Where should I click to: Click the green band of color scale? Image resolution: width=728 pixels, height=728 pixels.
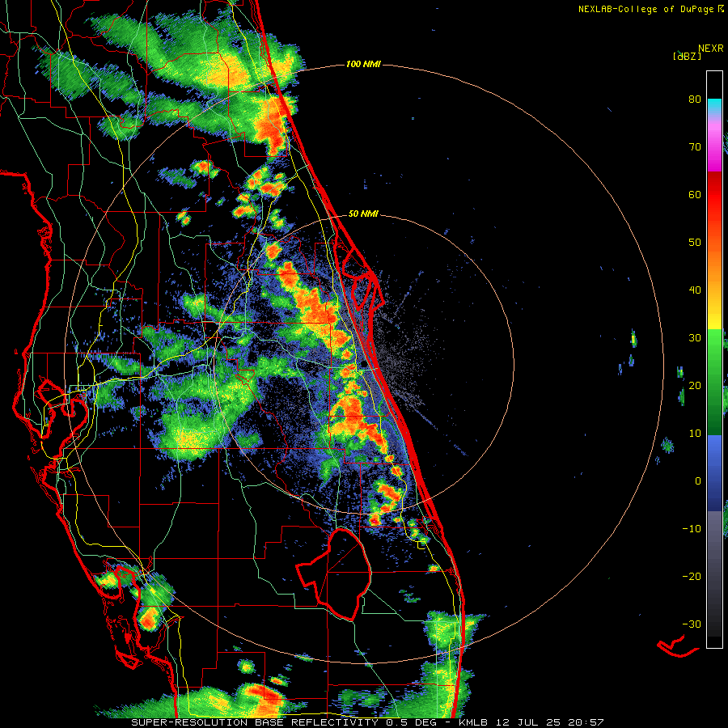click(x=714, y=382)
